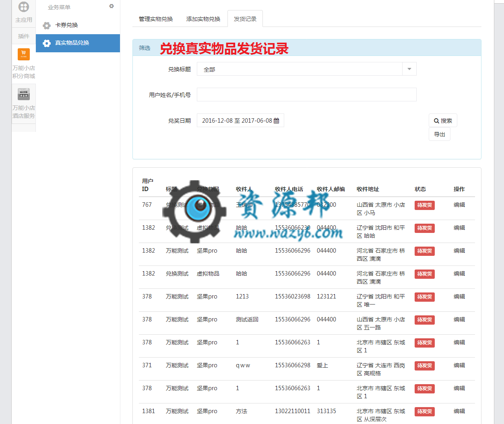Click the 状态 column header
Image resolution: width=504 pixels, height=424 pixels.
coord(420,189)
